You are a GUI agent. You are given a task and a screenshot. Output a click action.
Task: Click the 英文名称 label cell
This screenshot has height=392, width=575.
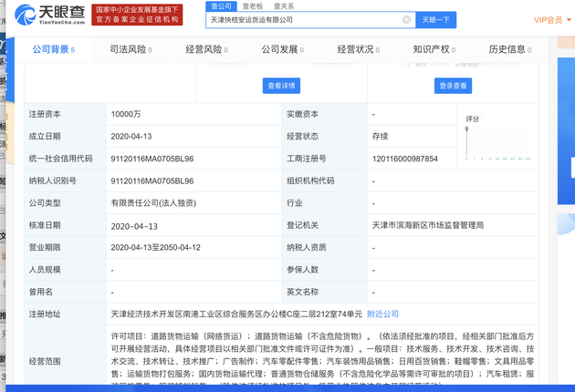click(x=325, y=292)
